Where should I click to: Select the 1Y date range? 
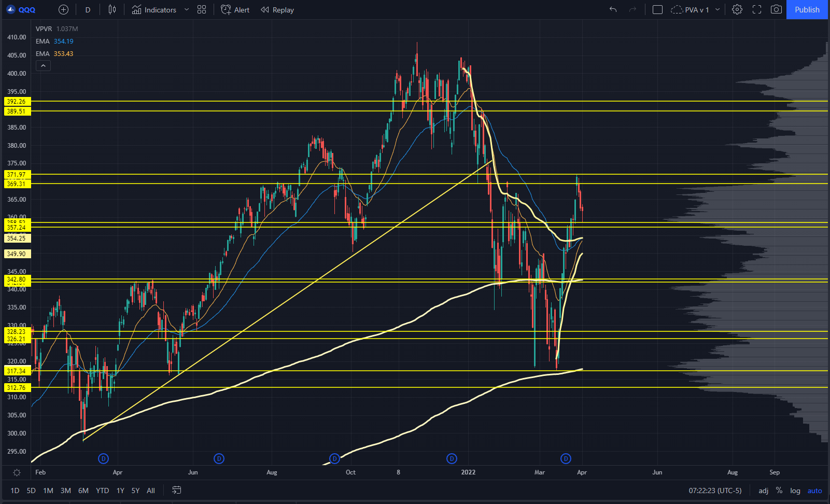120,491
